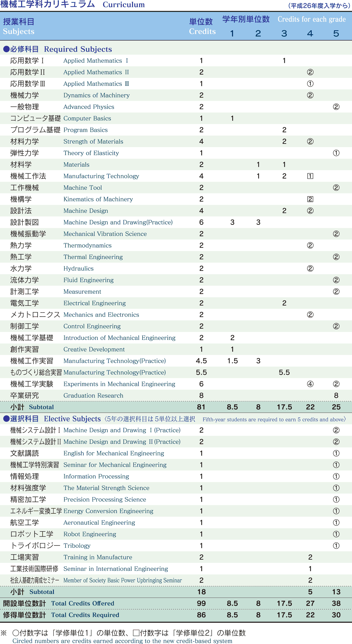
Task: Click the 'Aeronautical Engineering' elective name
Action: [99, 522]
